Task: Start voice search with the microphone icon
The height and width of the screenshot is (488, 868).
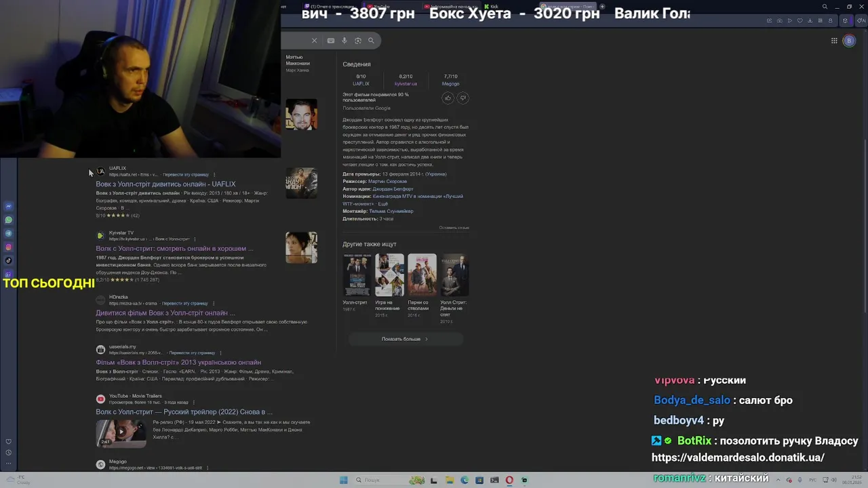Action: coord(344,41)
